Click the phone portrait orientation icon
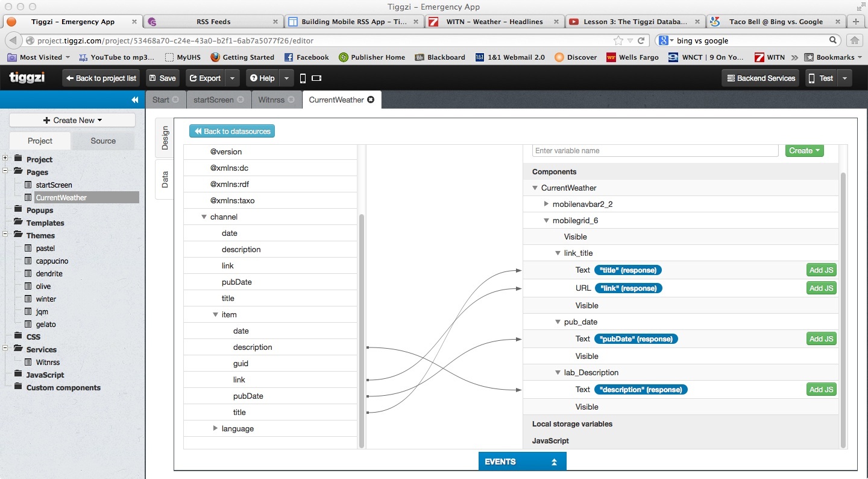The image size is (868, 479). click(x=303, y=78)
